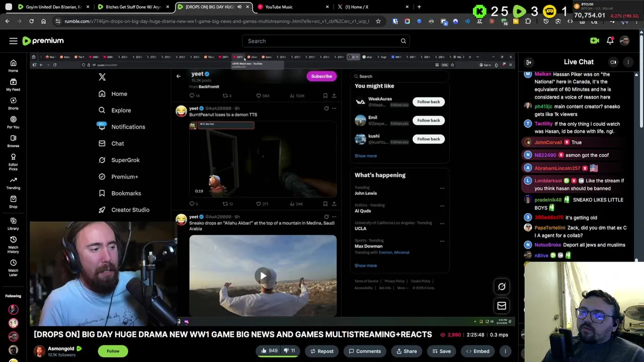Click Follow back for WeakAuras

429,102
